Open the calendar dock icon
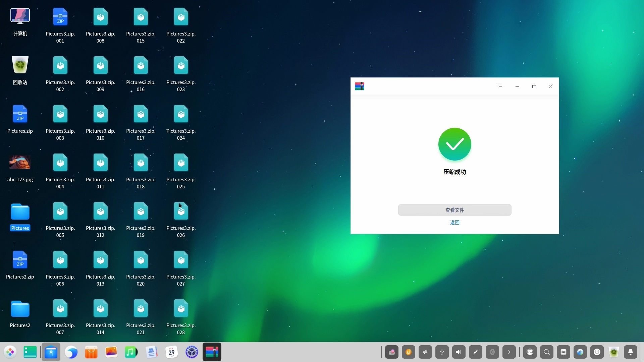Screen dimensions: 644x362 click(x=172, y=352)
